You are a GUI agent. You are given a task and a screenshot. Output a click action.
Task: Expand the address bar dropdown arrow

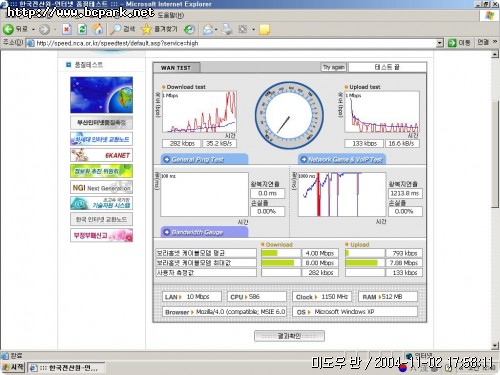[x=440, y=43]
